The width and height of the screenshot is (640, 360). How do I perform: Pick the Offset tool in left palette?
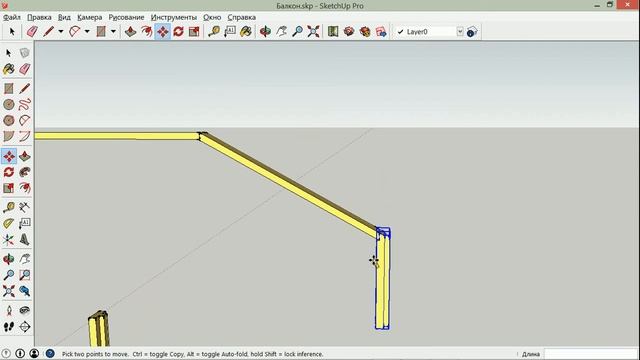[x=24, y=188]
